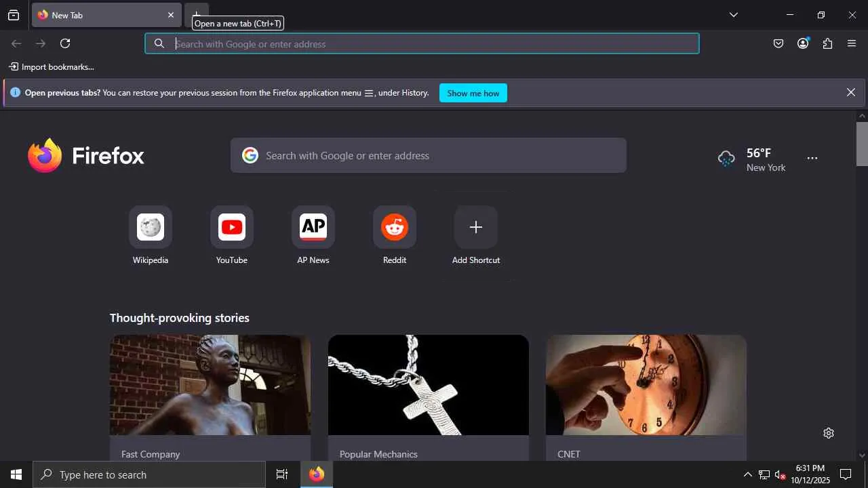The width and height of the screenshot is (868, 488).
Task: Open the Fast Company story thumbnail
Action: (210, 385)
